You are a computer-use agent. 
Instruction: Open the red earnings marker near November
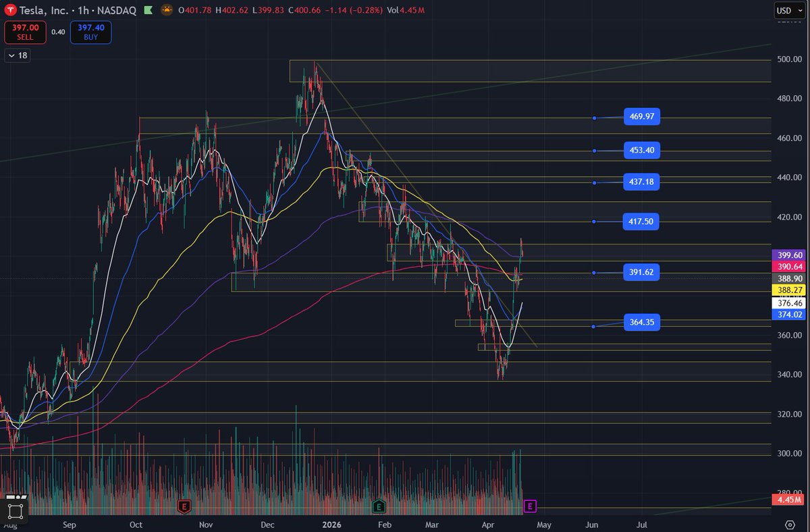(x=183, y=506)
